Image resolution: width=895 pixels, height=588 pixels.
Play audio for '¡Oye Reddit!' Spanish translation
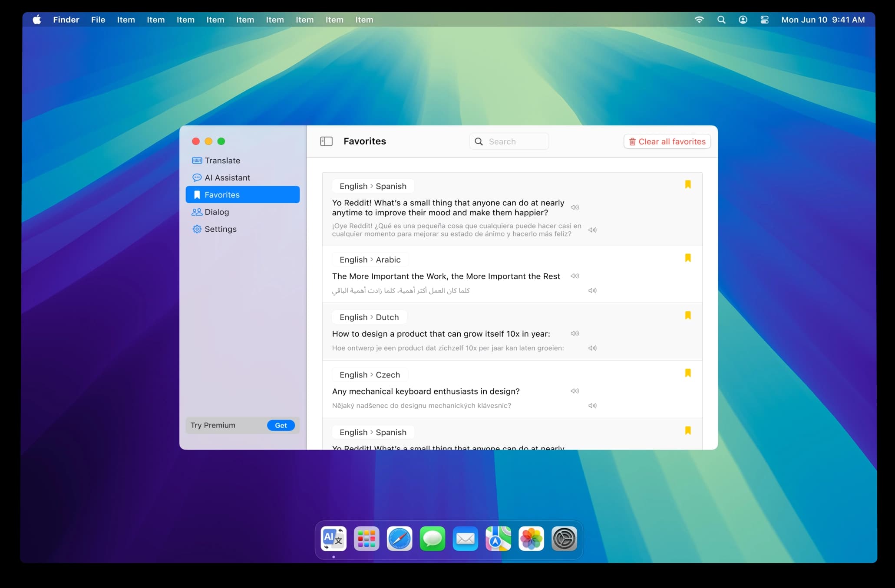592,230
